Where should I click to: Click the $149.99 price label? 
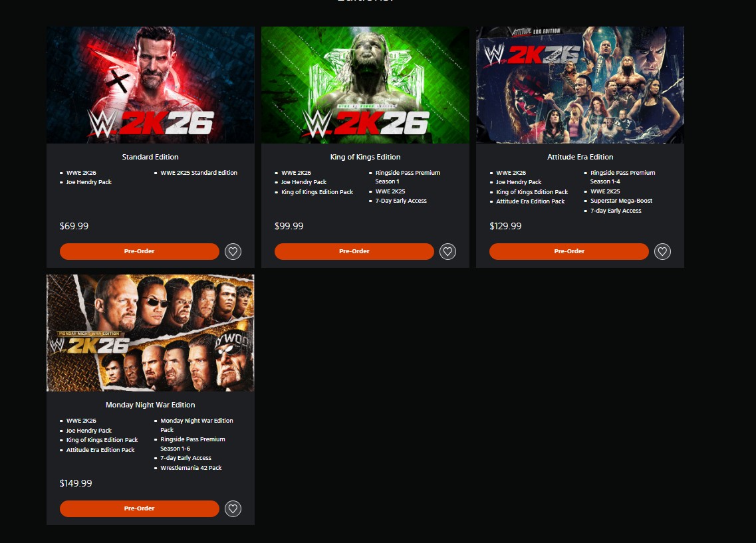pos(76,483)
